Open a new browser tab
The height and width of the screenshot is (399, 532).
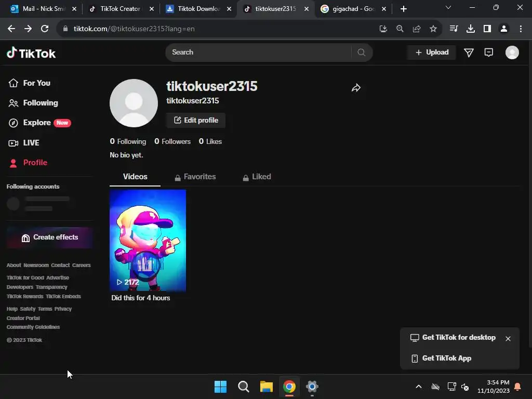[403, 9]
